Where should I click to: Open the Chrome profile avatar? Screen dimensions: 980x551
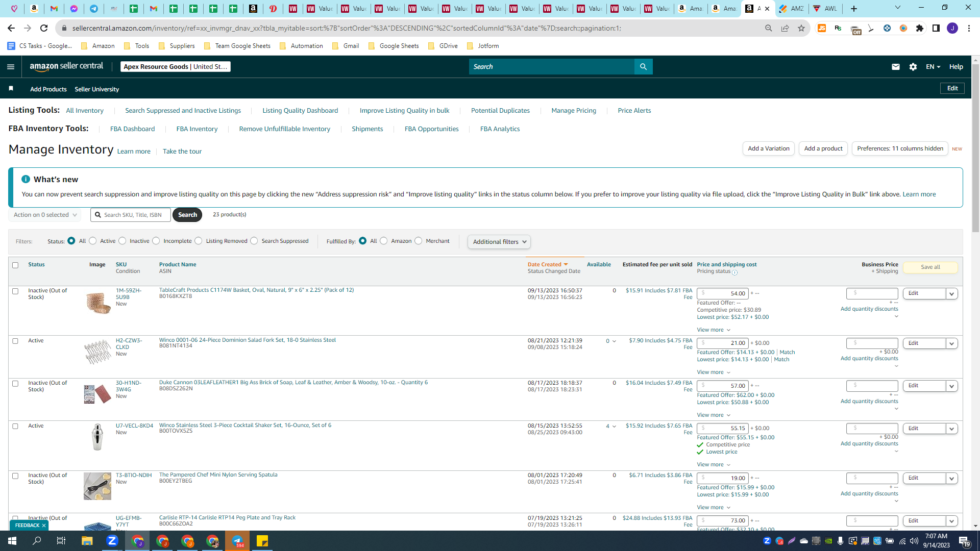(952, 28)
